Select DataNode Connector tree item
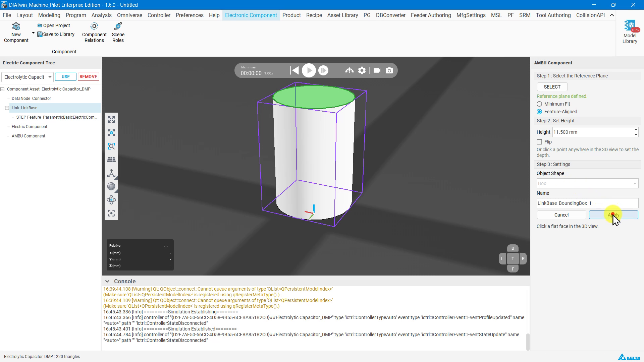644x362 pixels. (31, 99)
